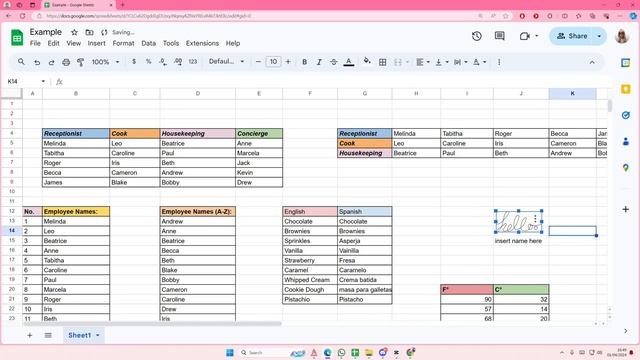The height and width of the screenshot is (360, 640).
Task: Select the 'insert name here' cell
Action: point(521,241)
